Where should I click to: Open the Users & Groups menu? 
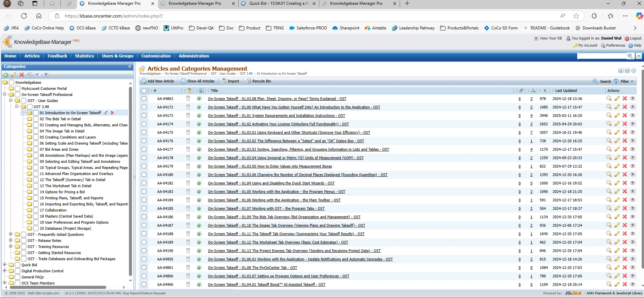(x=118, y=56)
